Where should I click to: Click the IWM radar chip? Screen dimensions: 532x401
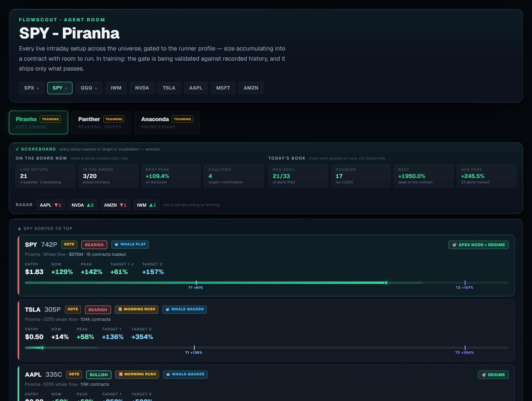click(x=146, y=205)
